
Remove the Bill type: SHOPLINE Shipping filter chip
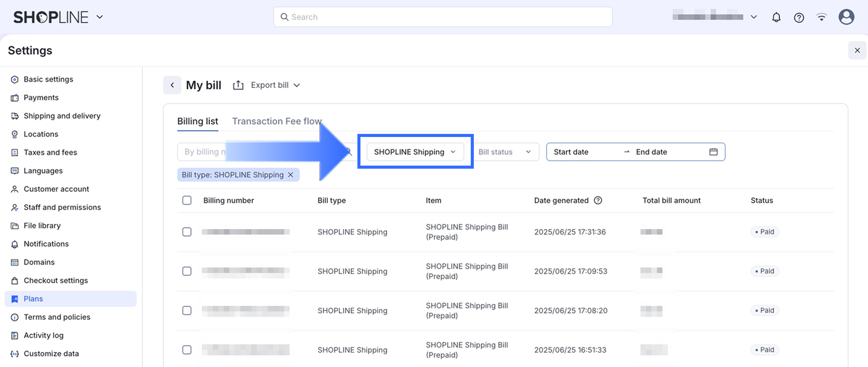tap(291, 175)
